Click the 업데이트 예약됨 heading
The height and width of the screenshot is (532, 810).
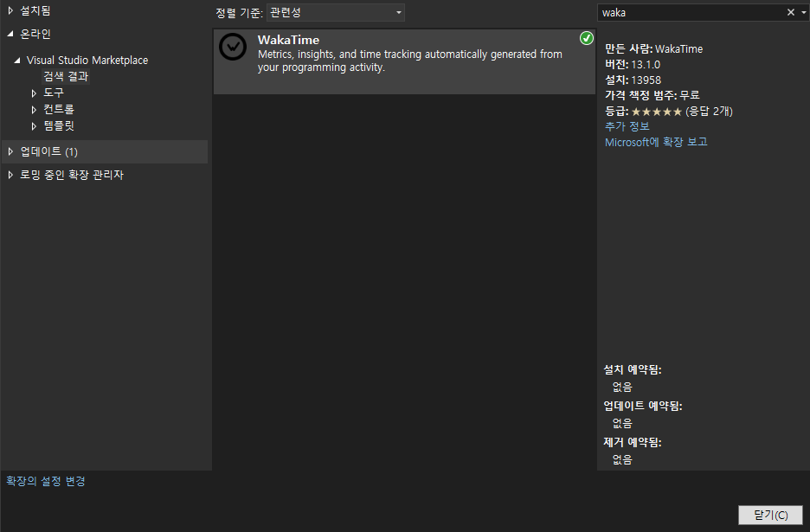pyautogui.click(x=643, y=406)
